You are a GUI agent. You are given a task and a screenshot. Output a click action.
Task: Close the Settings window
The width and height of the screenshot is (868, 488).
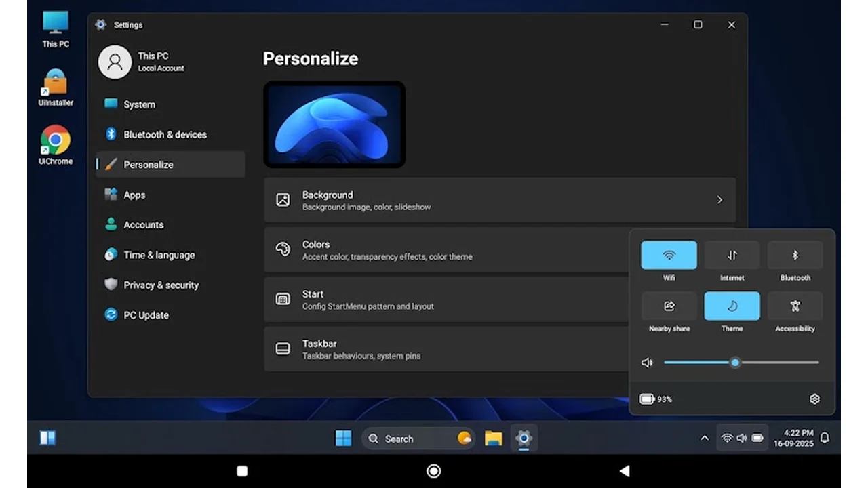coord(731,24)
